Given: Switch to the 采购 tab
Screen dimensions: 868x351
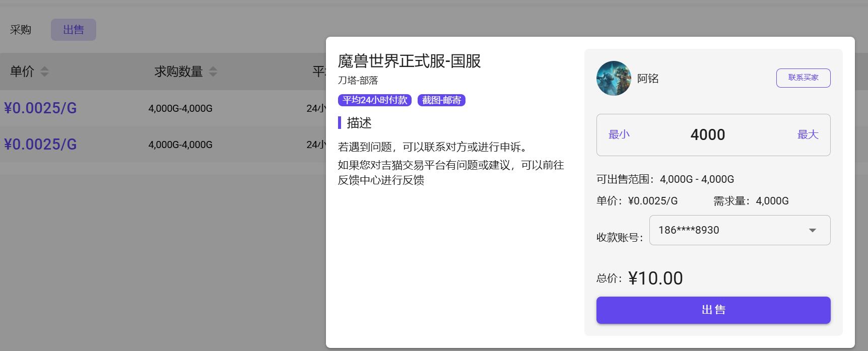Looking at the screenshot, I should tap(21, 30).
